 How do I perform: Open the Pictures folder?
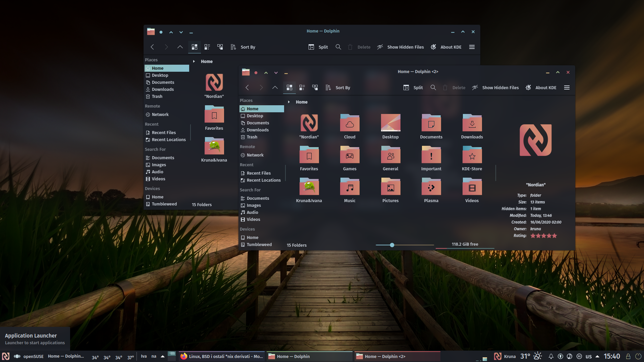[x=390, y=190]
